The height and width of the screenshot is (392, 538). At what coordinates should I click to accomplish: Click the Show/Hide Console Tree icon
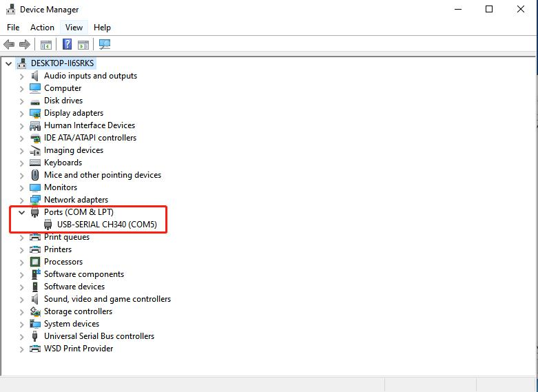pos(46,45)
